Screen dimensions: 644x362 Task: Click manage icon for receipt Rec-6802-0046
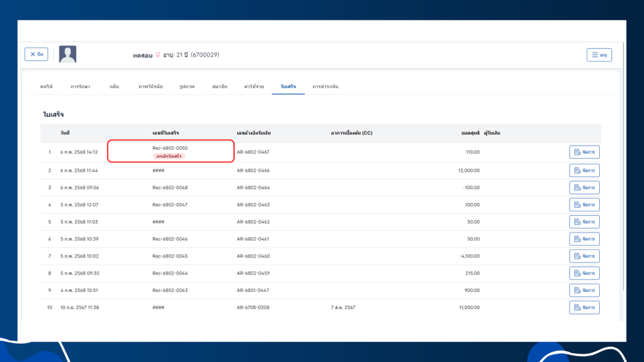click(577, 239)
